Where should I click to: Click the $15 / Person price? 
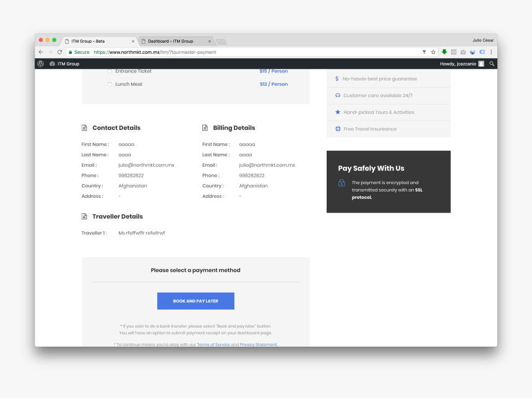(273, 71)
